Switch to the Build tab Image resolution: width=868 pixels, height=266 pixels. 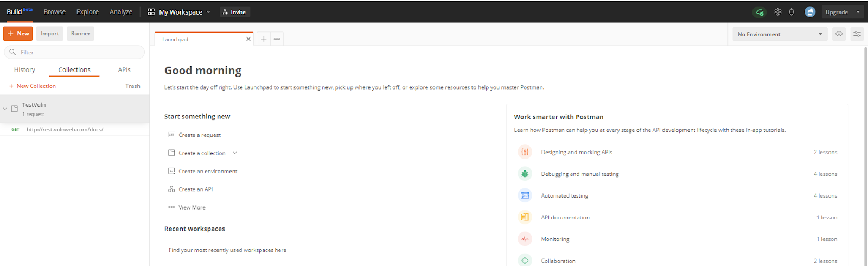20,11
